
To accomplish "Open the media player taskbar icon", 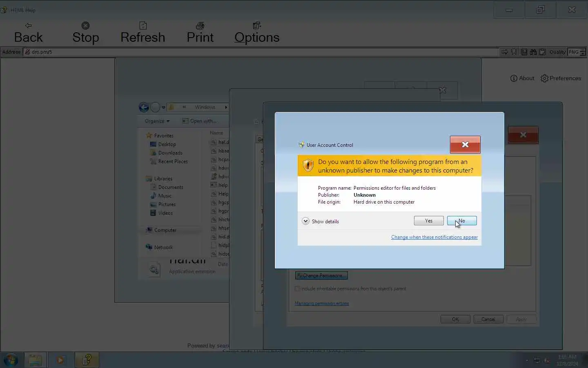I will click(x=60, y=360).
